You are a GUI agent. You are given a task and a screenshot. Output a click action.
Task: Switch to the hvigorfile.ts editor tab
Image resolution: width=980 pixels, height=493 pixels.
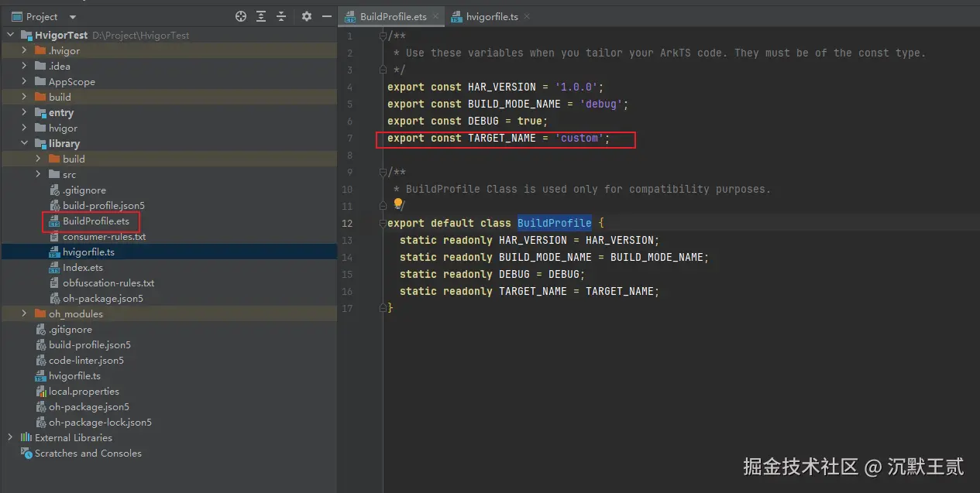click(x=491, y=16)
